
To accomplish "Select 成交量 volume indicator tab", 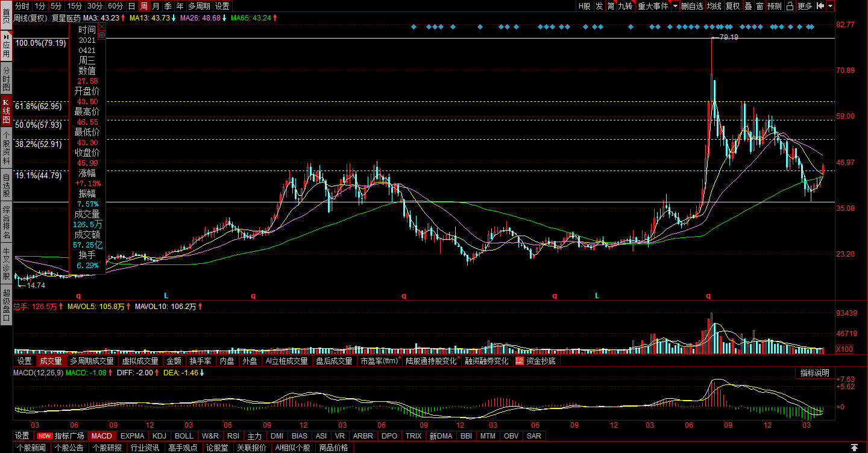I will tap(51, 361).
